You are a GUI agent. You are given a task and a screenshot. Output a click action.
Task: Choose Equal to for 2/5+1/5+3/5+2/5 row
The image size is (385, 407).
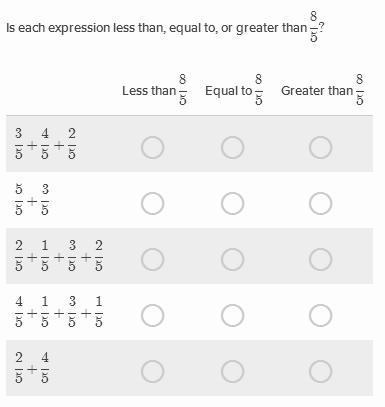coord(232,259)
